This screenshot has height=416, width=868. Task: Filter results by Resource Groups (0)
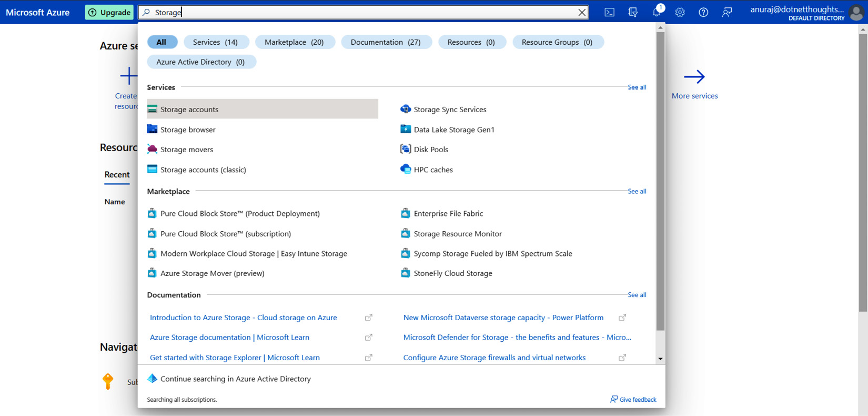(x=557, y=42)
